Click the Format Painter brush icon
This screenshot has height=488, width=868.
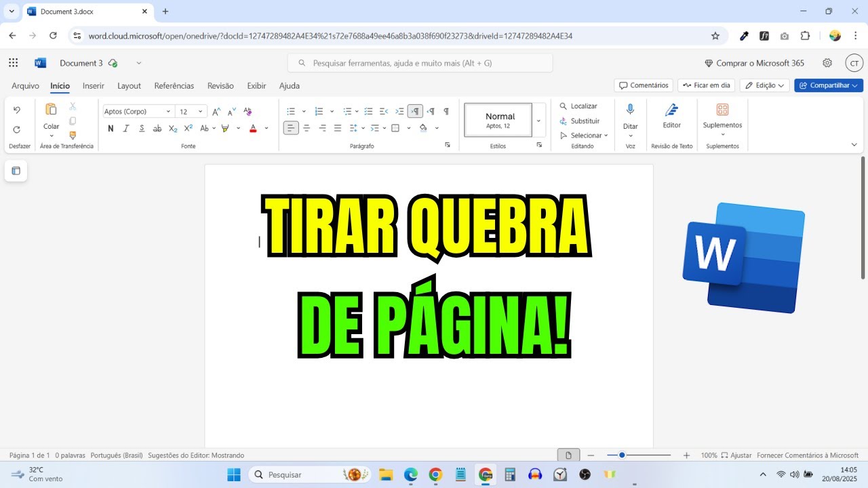(73, 136)
